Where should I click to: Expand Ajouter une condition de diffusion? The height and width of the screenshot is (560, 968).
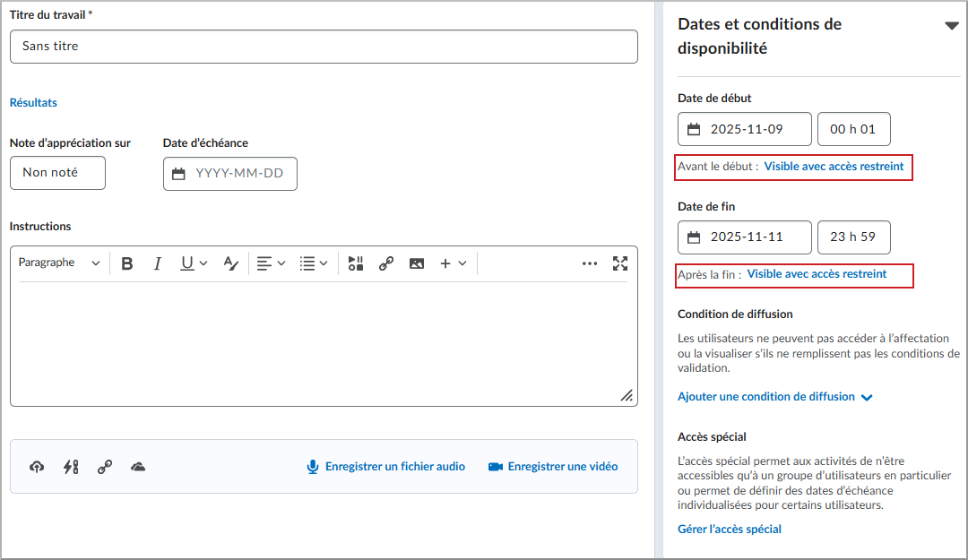768,396
